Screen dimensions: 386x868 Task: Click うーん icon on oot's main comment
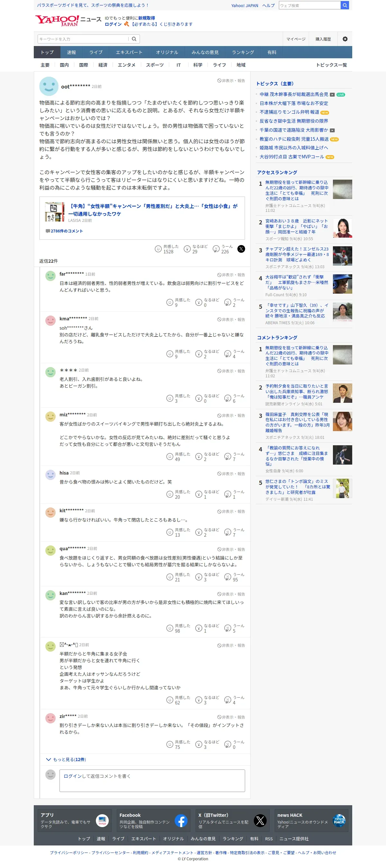tap(216, 249)
